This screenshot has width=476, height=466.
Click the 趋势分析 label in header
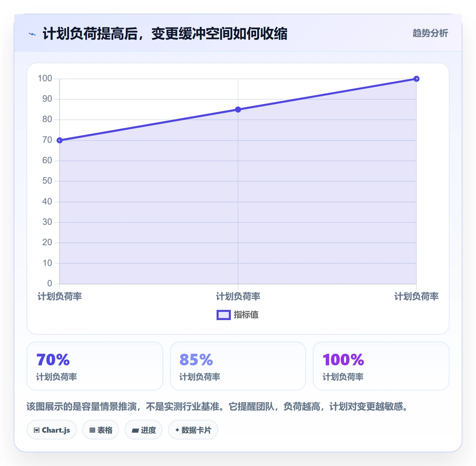(x=430, y=33)
